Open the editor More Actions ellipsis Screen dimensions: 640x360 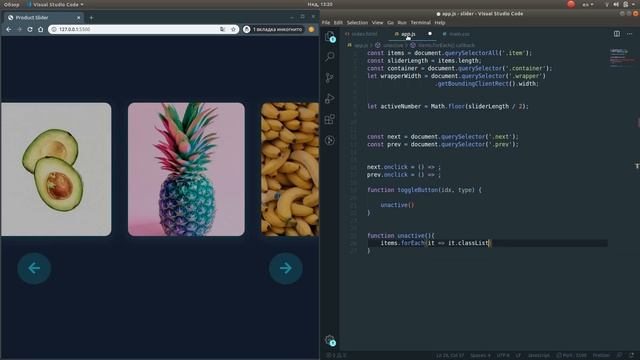[629, 34]
